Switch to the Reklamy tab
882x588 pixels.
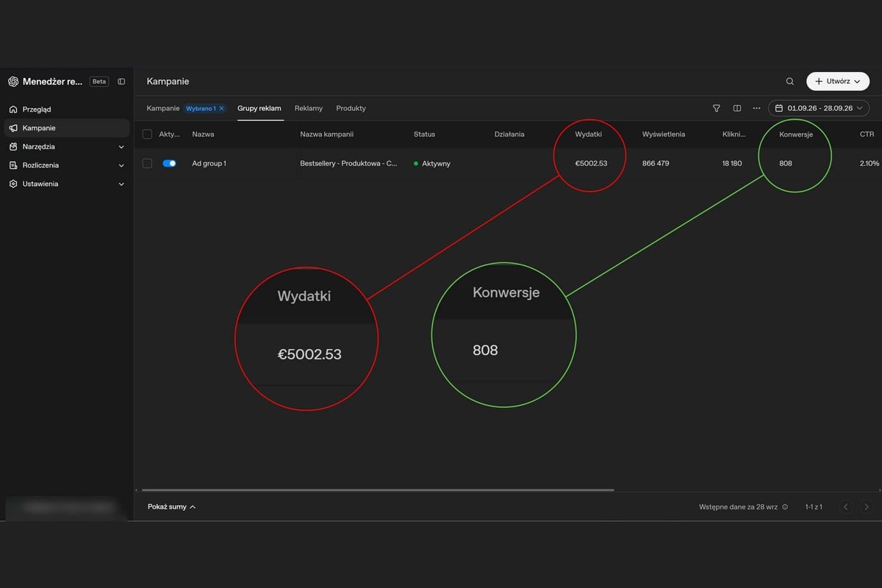tap(309, 109)
